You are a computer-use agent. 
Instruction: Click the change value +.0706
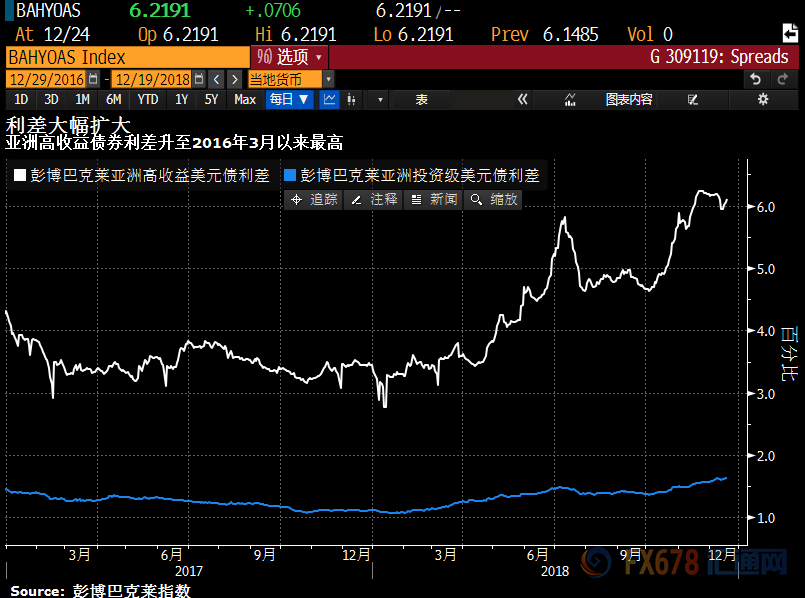click(x=273, y=10)
